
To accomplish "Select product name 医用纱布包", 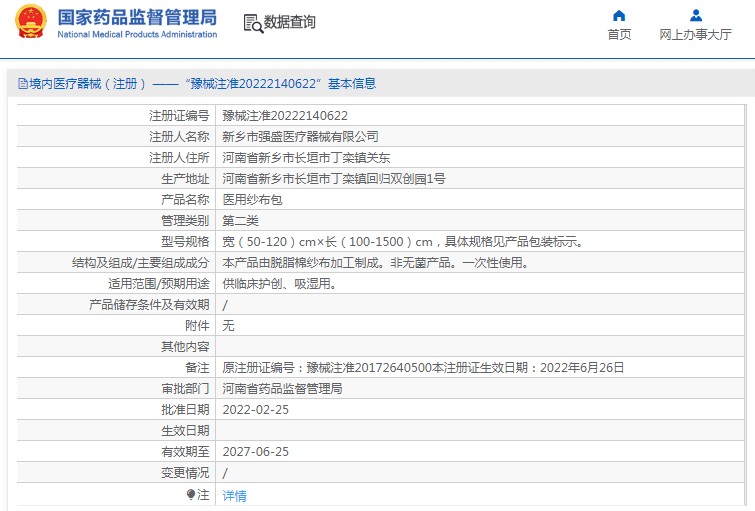I will pos(252,199).
